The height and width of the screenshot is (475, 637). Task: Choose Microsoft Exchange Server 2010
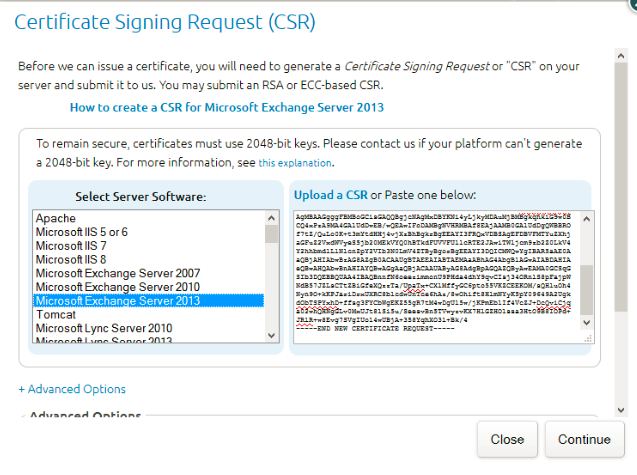[117, 287]
